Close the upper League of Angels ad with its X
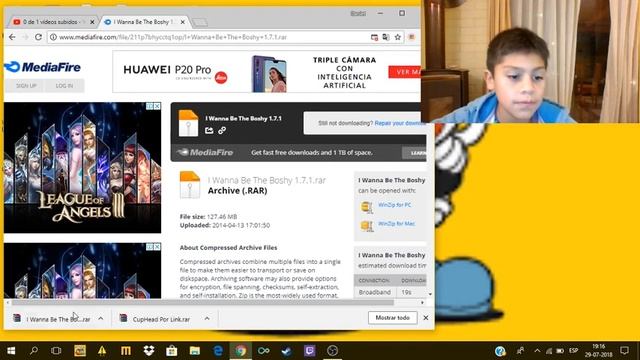640x360 pixels. pos(157,106)
